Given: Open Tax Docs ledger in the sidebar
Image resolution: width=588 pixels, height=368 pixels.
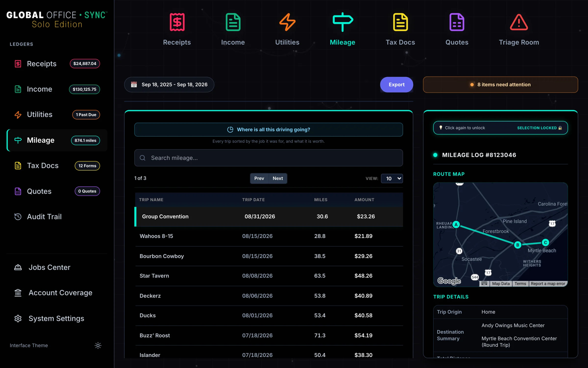Looking at the screenshot, I should 57,166.
